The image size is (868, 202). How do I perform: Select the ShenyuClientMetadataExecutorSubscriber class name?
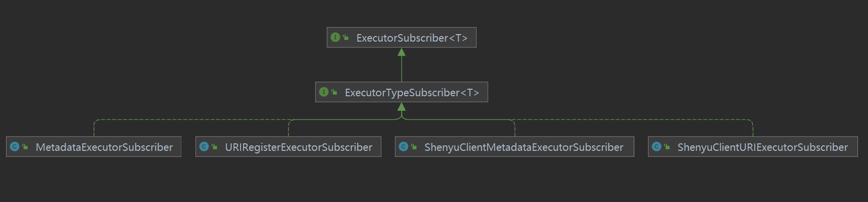coord(524,147)
